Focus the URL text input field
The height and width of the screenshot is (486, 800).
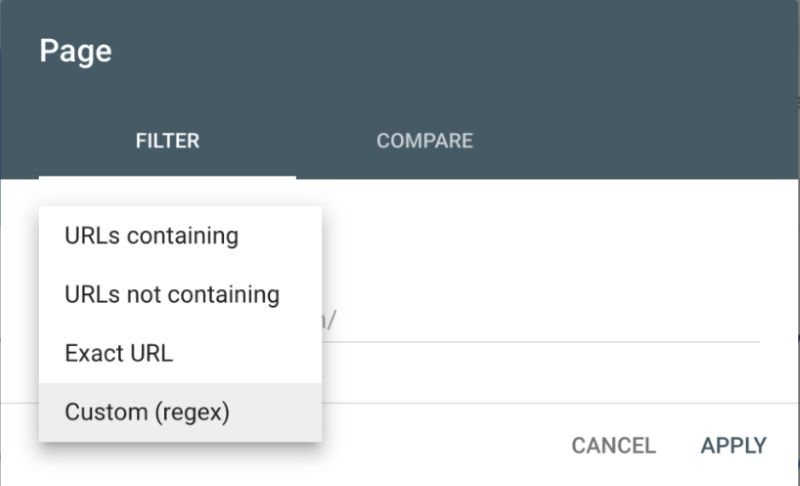541,321
